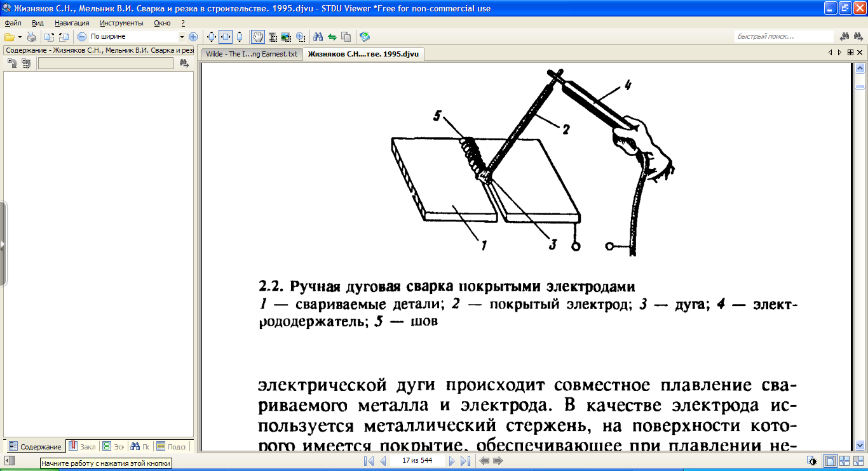Click the green arrows page sync icon
868x471 pixels.
tap(332, 37)
